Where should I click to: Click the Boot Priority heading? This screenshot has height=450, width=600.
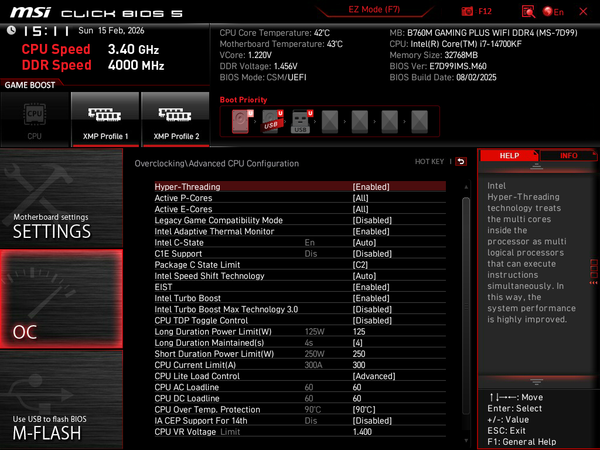coord(243,99)
